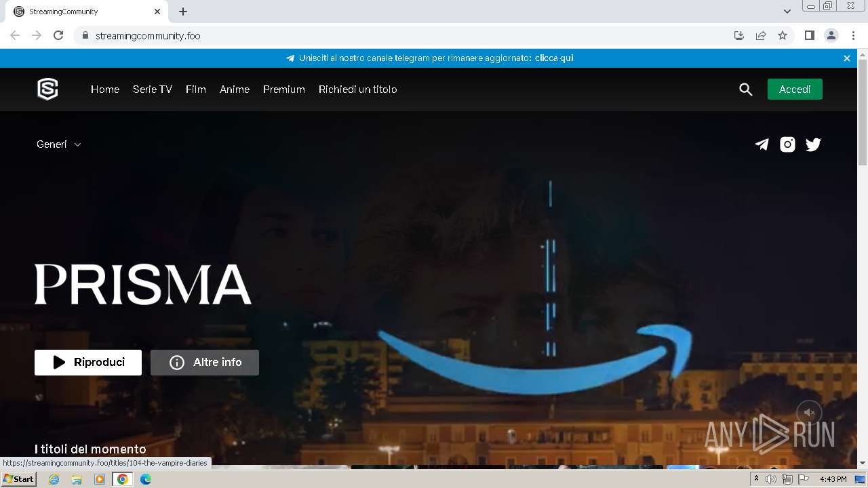
Task: Click the green Accedi button
Action: click(795, 89)
